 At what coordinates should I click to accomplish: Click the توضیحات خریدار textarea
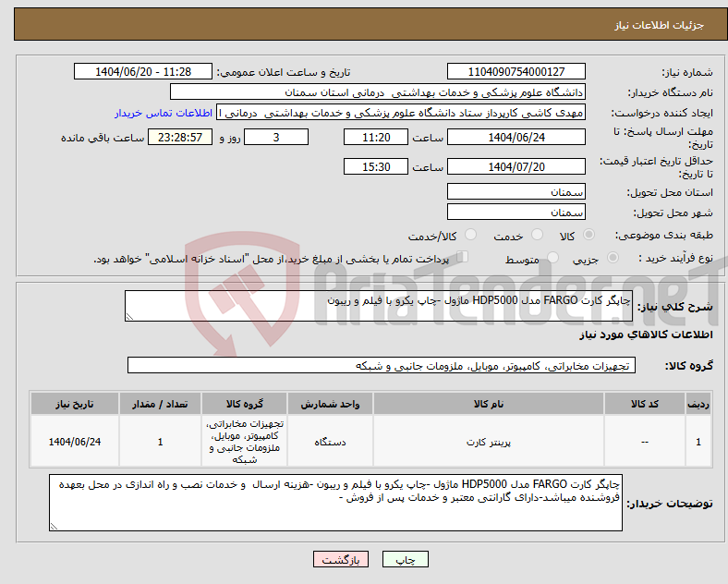click(x=335, y=503)
